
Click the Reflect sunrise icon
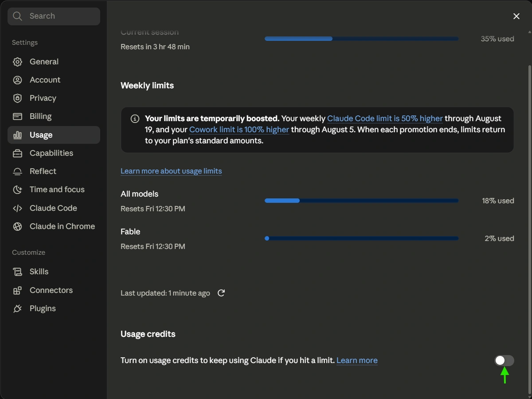[17, 171]
